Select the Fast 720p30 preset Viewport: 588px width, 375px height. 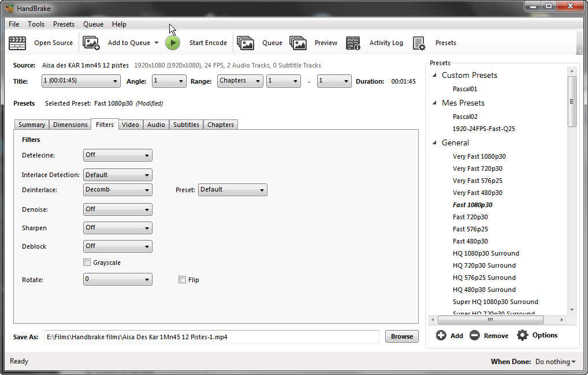point(470,217)
